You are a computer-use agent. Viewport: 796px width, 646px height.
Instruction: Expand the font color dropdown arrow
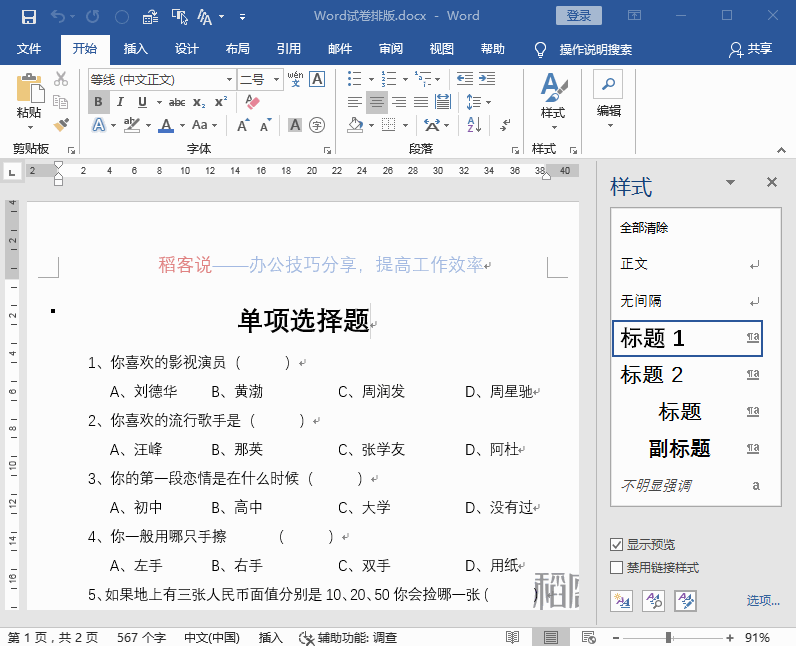point(182,125)
